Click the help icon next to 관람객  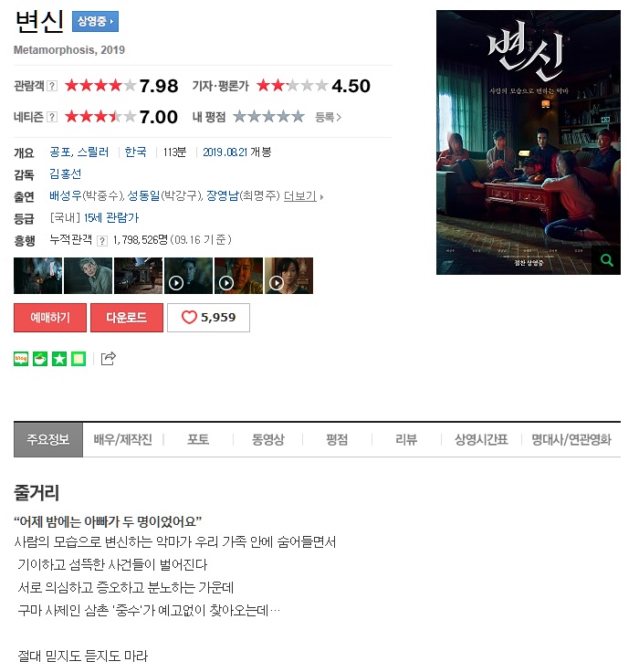52,86
